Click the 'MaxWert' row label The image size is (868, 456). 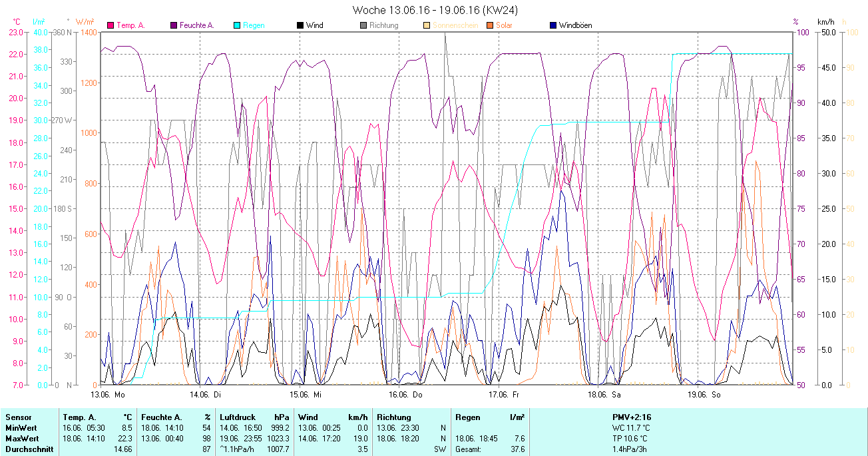[21, 439]
